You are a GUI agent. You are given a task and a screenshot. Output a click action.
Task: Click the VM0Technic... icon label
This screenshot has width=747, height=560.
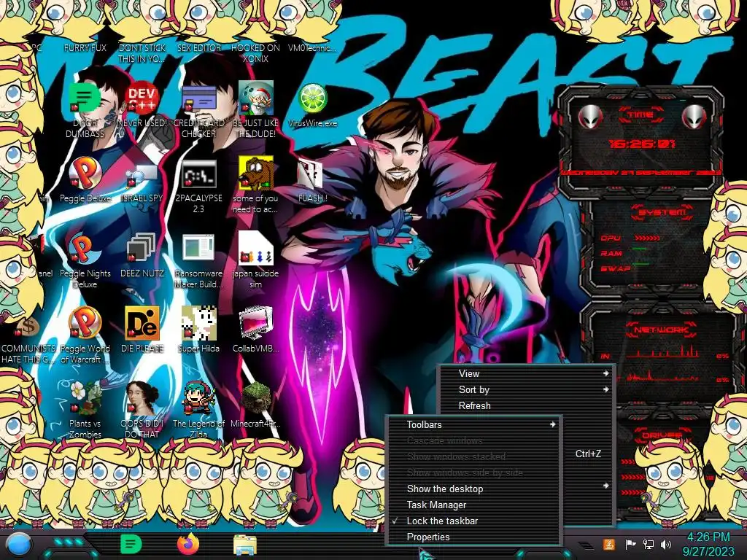coord(312,47)
